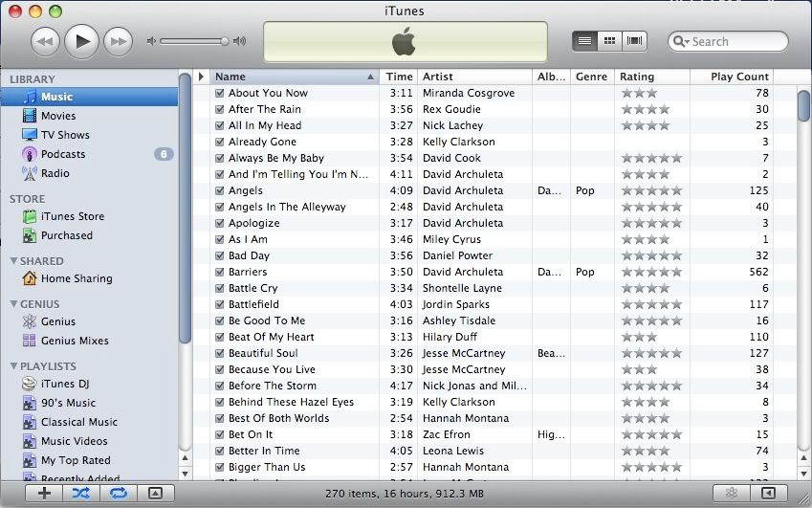Uncheck the Beautiful Soul song

pyautogui.click(x=220, y=353)
